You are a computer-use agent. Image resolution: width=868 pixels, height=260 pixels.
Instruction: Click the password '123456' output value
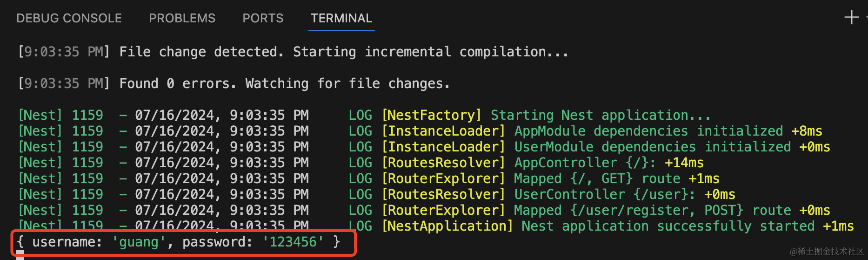(293, 242)
